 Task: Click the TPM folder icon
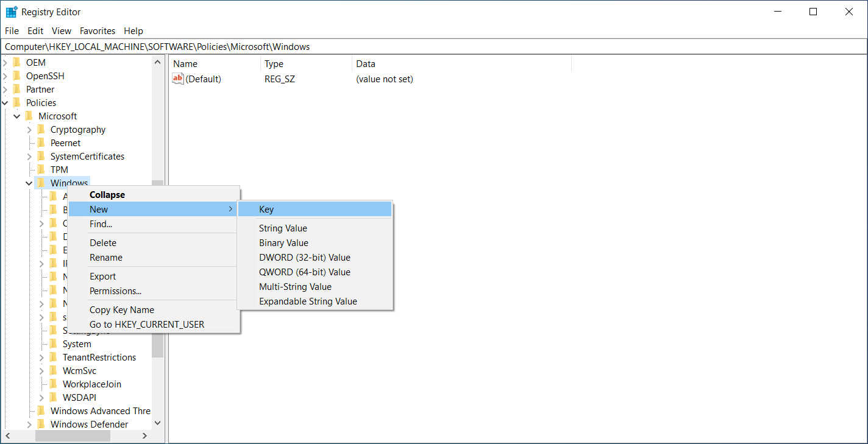(41, 169)
